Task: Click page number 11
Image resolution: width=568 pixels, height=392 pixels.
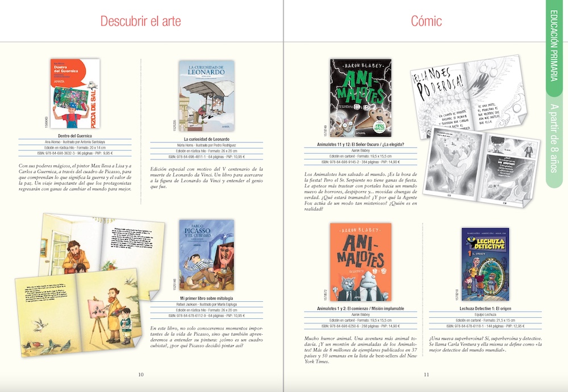Action: [427, 374]
